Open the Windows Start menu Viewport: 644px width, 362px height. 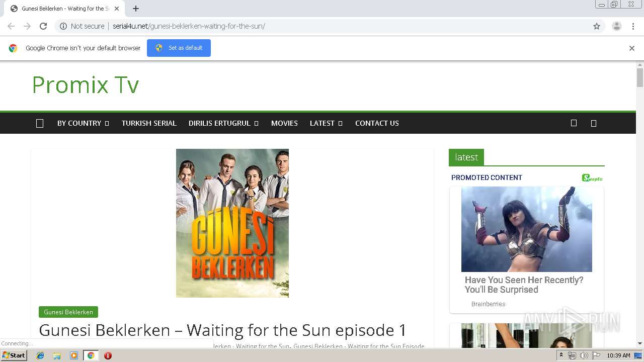pos(14,355)
